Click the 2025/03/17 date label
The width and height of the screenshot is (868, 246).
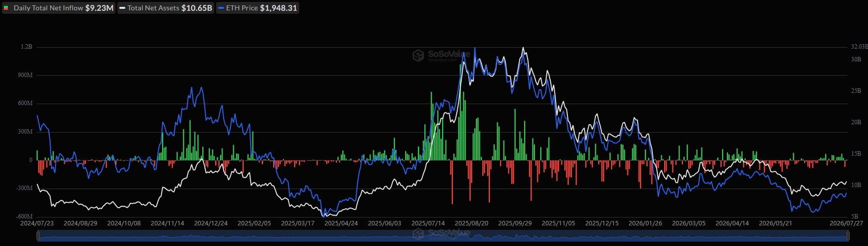coord(298,223)
